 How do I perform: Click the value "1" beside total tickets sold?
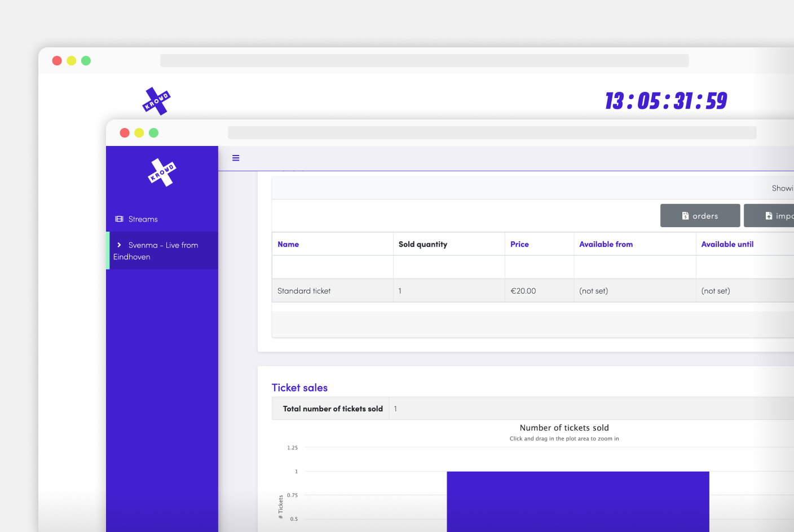pyautogui.click(x=395, y=409)
